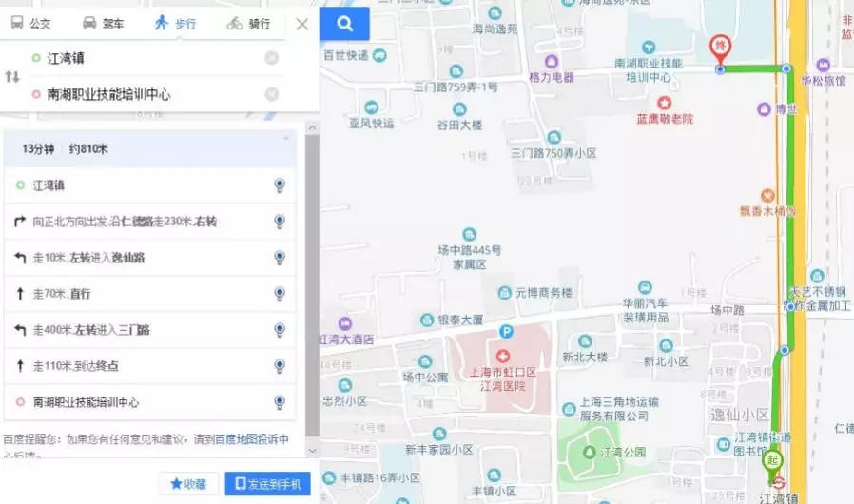Locate the 江湾镇 start step on map
The width and height of the screenshot is (854, 504).
tap(280, 185)
